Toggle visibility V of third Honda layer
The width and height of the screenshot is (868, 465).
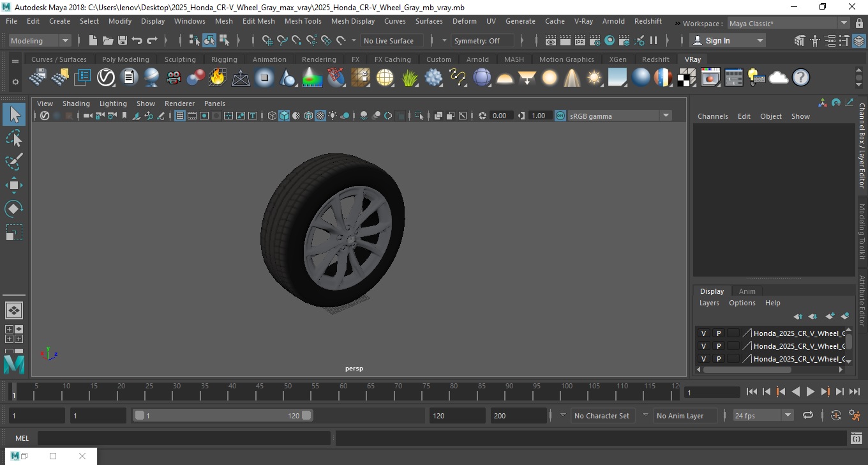pos(703,358)
